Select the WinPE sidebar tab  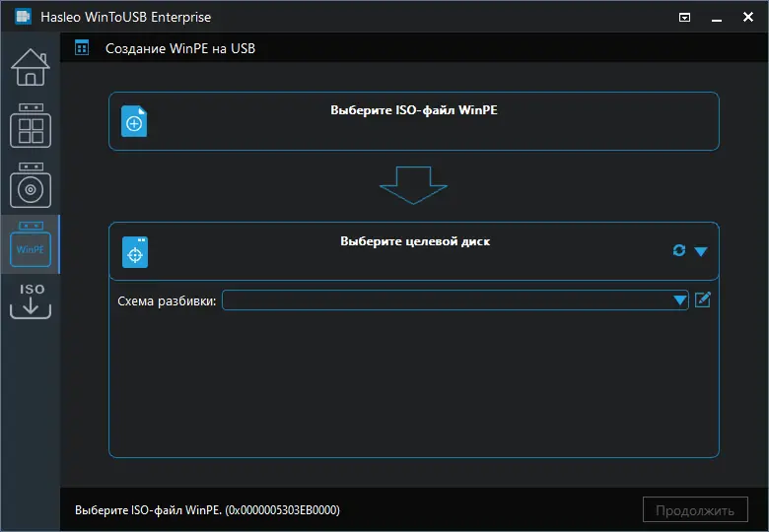[30, 244]
